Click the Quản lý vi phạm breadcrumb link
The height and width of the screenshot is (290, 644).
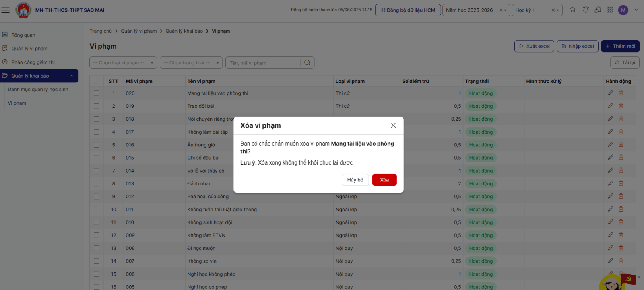[x=139, y=31]
